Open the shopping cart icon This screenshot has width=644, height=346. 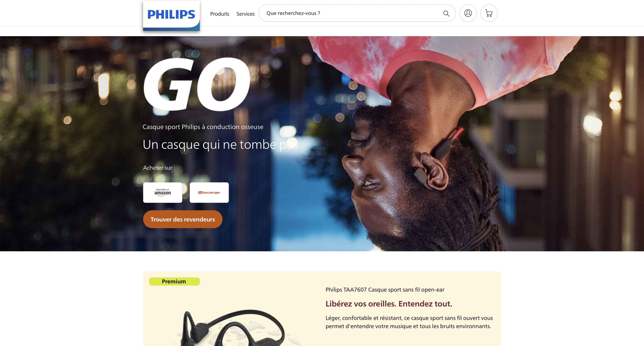489,13
